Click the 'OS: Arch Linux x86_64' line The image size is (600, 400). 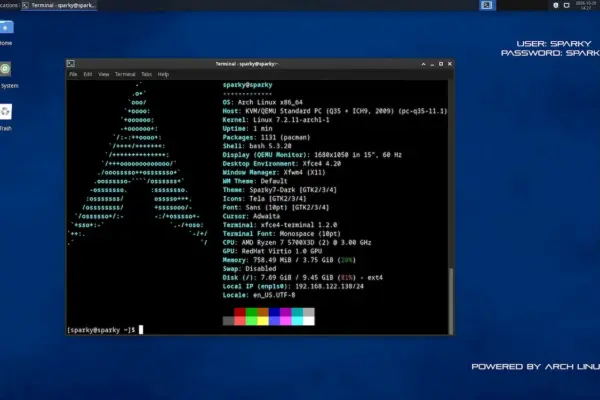262,102
